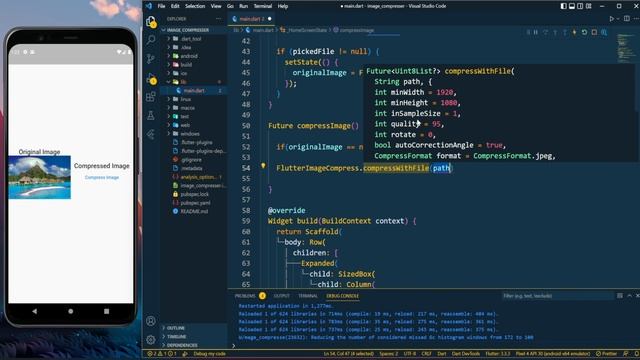Click Step Over in the debug toolbar
The width and height of the screenshot is (640, 360).
(545, 32)
